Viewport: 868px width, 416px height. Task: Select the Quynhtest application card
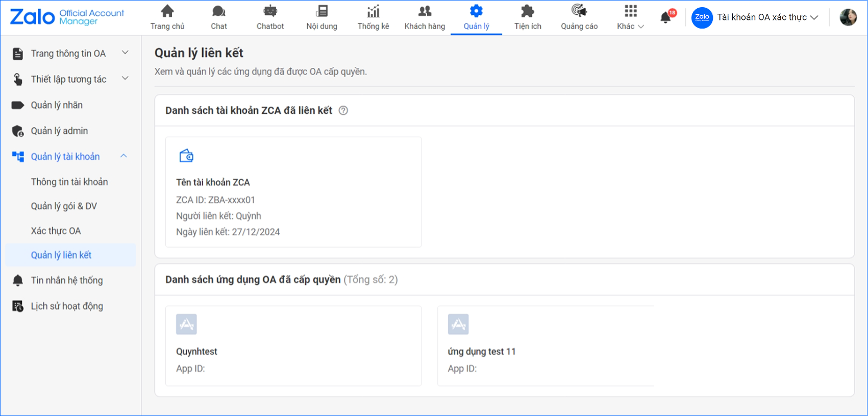[293, 346]
